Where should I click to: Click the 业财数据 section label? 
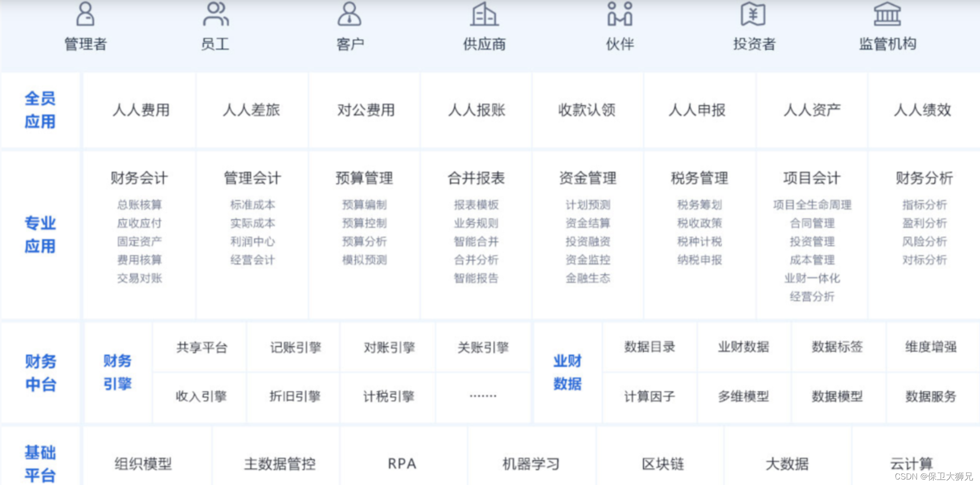click(x=567, y=372)
